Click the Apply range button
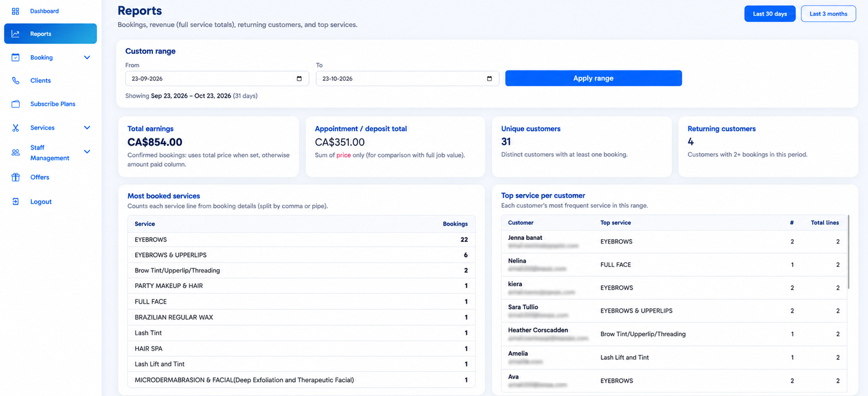Viewport: 868px width, 396px height. tap(593, 78)
